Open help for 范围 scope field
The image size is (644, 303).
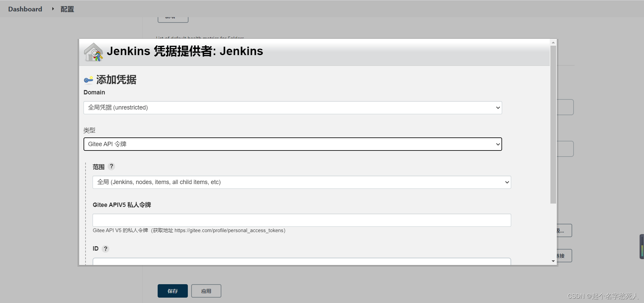[112, 166]
